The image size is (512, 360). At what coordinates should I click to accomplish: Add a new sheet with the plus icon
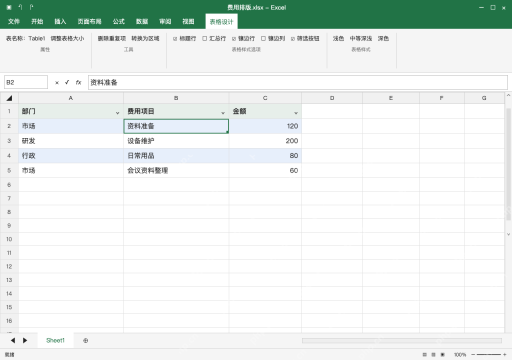86,341
